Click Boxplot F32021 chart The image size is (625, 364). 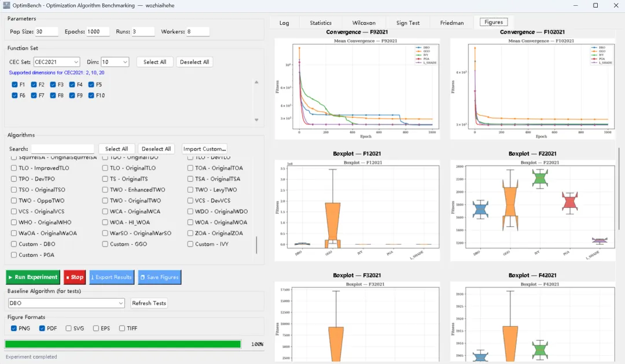tap(357, 321)
